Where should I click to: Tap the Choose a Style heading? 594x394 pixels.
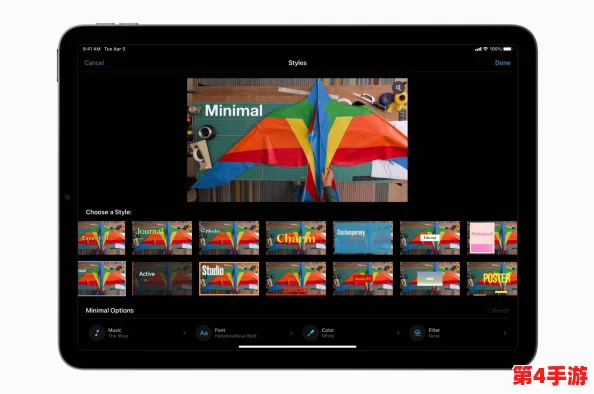109,212
